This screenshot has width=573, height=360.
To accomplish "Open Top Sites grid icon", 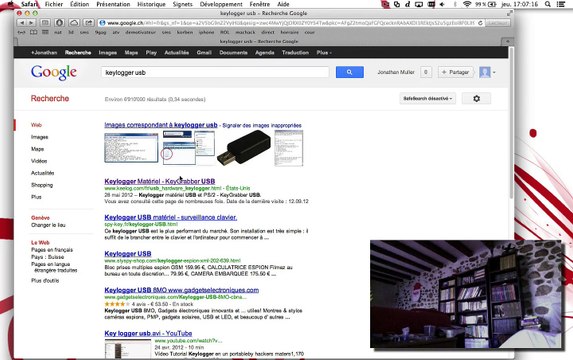I will pos(45,32).
